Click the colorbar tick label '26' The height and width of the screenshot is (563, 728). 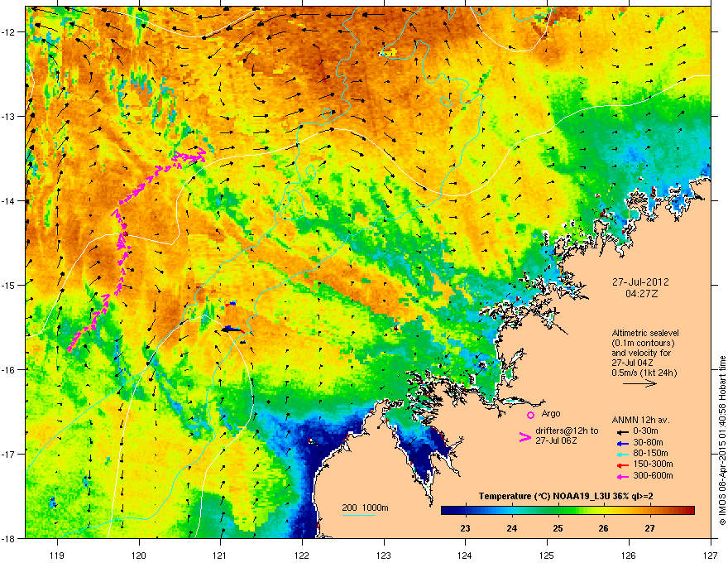point(603,528)
